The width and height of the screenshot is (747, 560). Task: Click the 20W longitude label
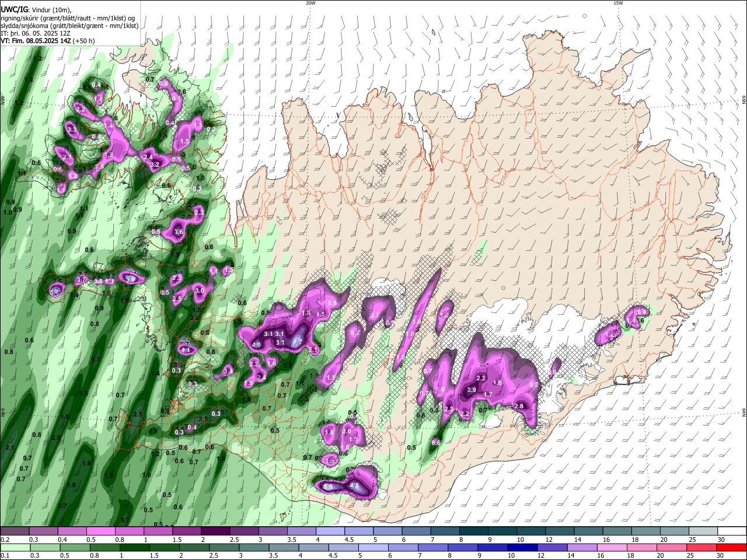(x=310, y=3)
